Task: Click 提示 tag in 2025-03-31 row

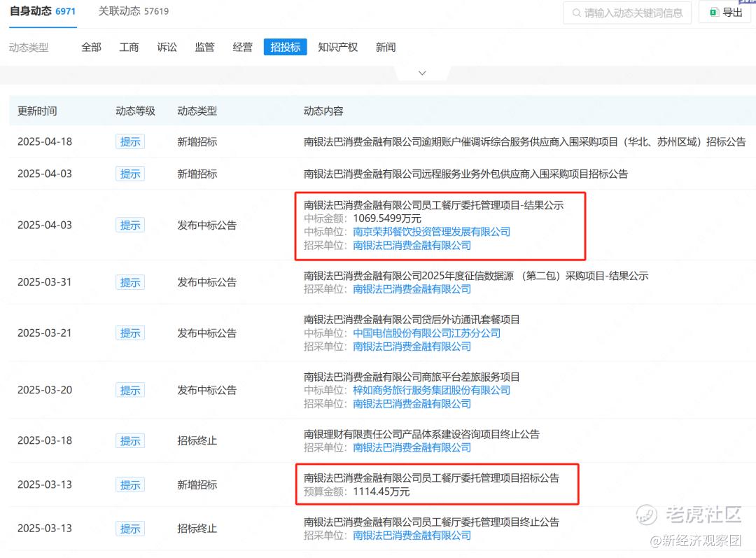Action: 130,282
